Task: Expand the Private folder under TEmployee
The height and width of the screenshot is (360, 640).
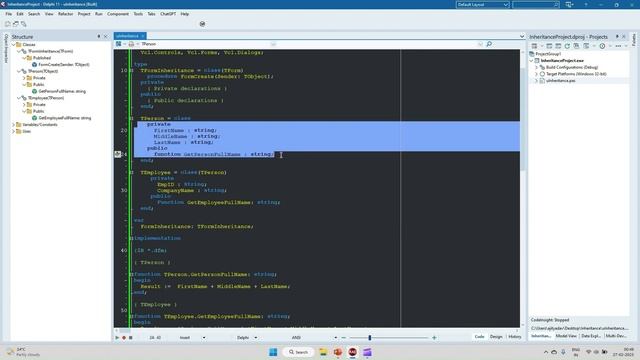Action: point(24,105)
